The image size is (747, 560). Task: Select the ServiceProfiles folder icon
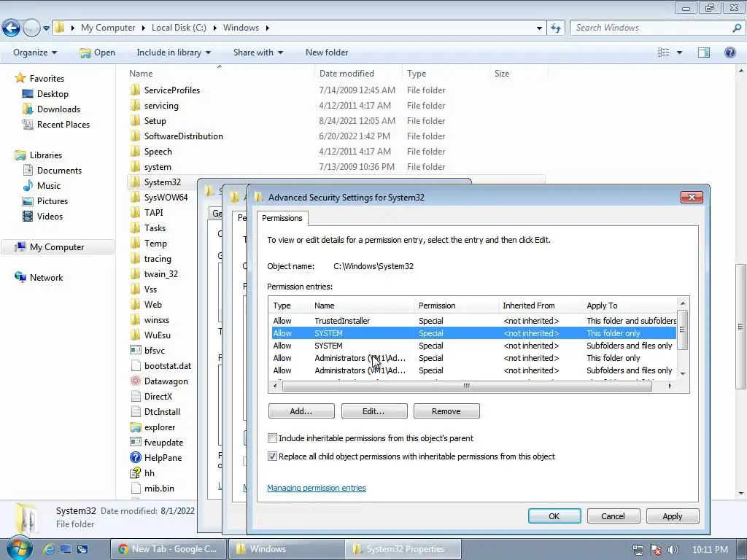[135, 90]
